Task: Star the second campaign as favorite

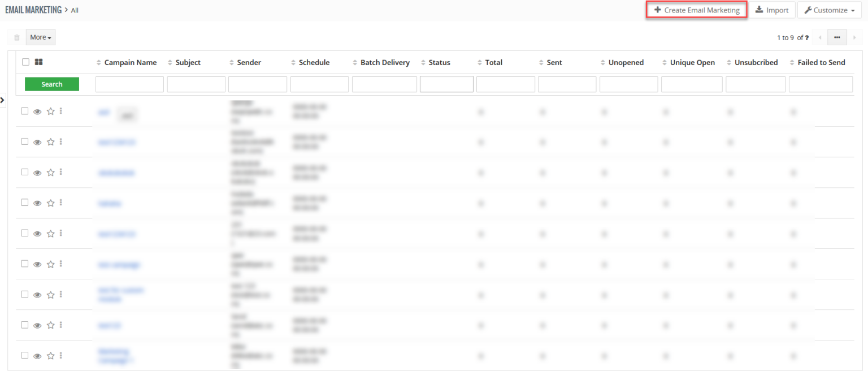Action: (x=50, y=142)
